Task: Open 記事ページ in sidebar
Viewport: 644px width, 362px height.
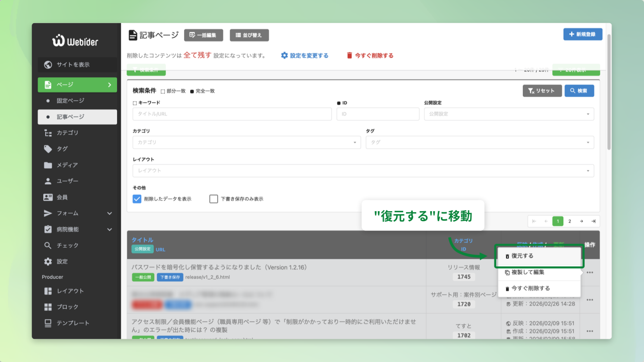Action: pyautogui.click(x=77, y=117)
